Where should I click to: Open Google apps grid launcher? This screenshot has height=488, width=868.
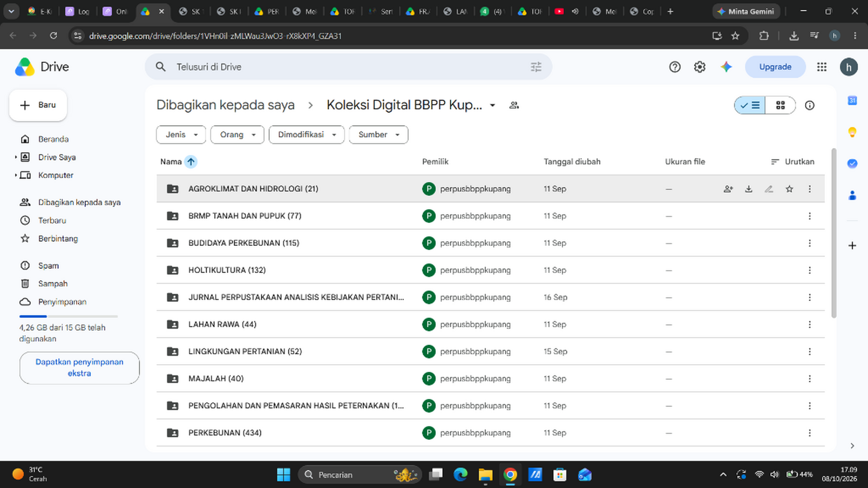[822, 67]
